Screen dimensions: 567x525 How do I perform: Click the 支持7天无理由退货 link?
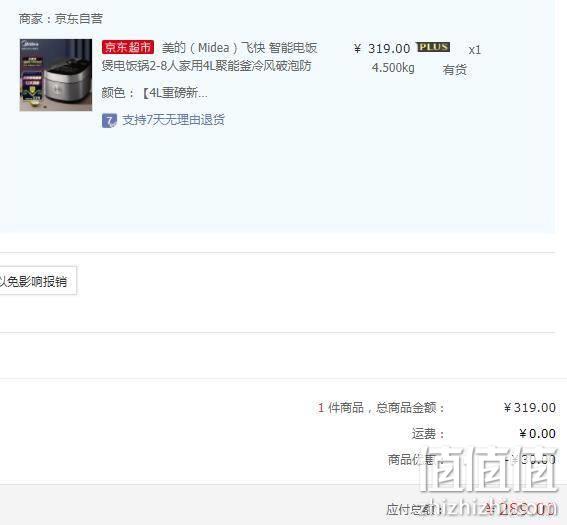coord(173,120)
